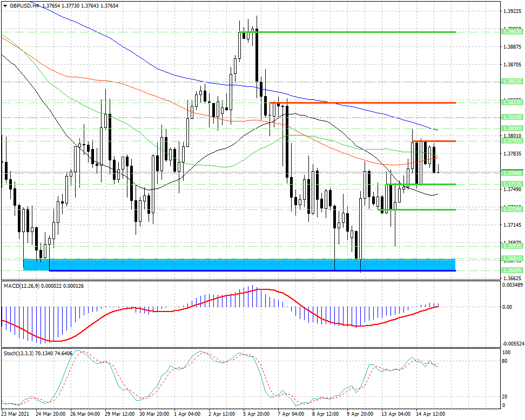This screenshot has width=525, height=420.
Task: Click the 26 Mar 04:00 time axis label
Action: click(85, 414)
